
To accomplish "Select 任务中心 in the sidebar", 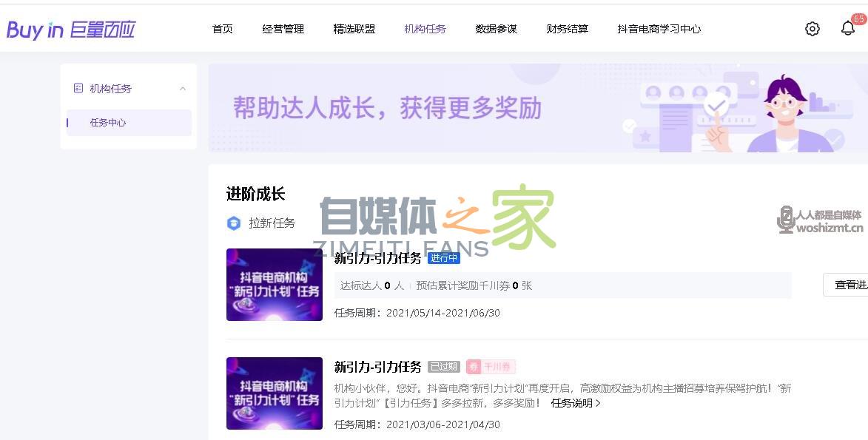I will click(108, 123).
